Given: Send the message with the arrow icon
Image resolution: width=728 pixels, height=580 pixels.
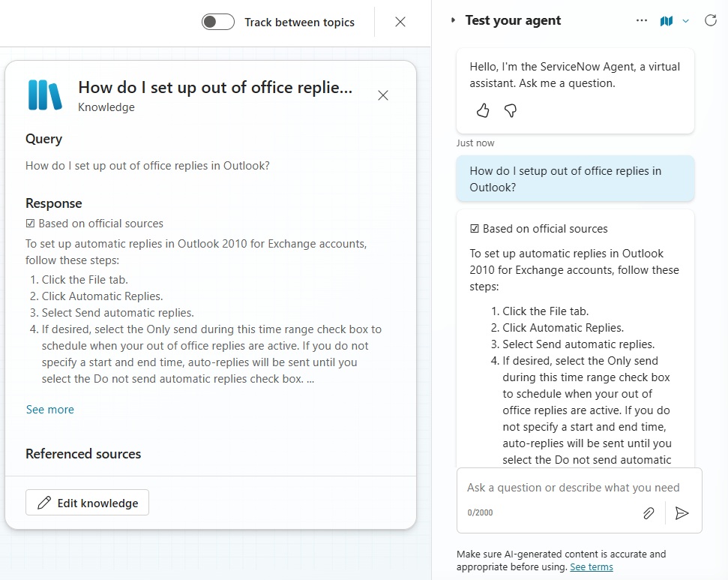Looking at the screenshot, I should pyautogui.click(x=682, y=513).
